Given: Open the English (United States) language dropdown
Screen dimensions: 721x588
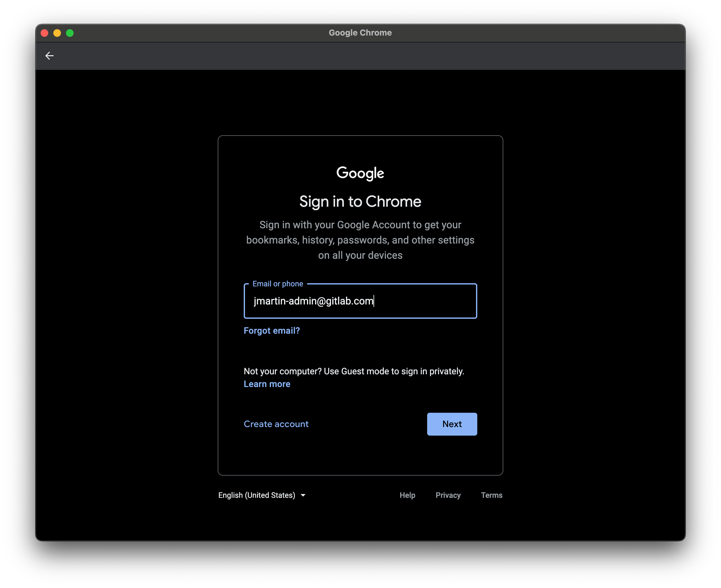Looking at the screenshot, I should click(262, 495).
